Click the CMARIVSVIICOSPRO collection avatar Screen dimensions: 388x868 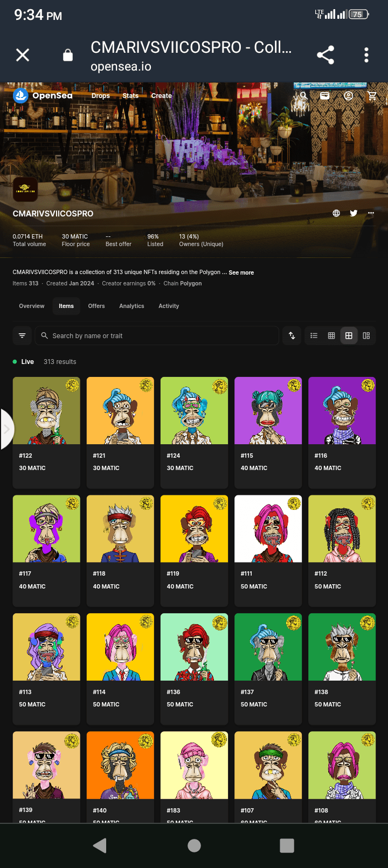pyautogui.click(x=25, y=190)
